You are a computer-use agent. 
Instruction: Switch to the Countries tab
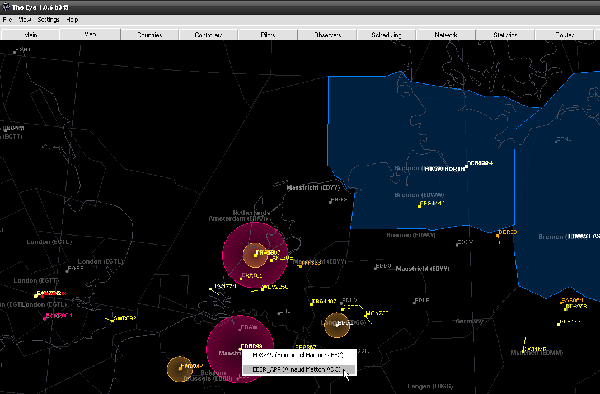pyautogui.click(x=150, y=34)
